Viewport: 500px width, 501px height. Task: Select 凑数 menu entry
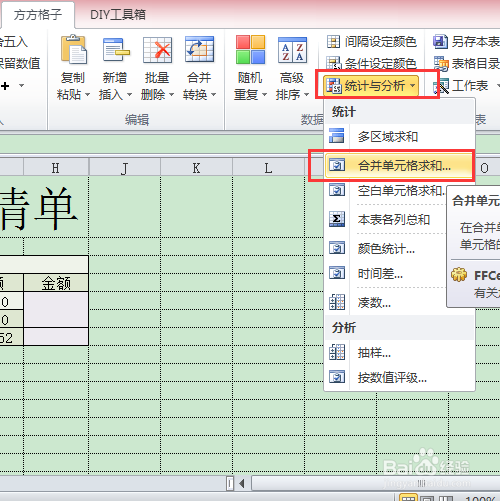[385, 302]
